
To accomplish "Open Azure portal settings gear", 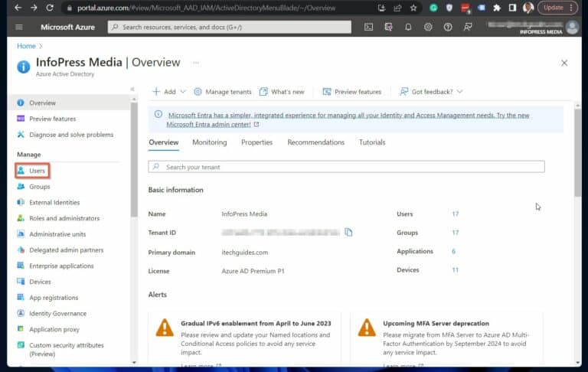I will (428, 27).
